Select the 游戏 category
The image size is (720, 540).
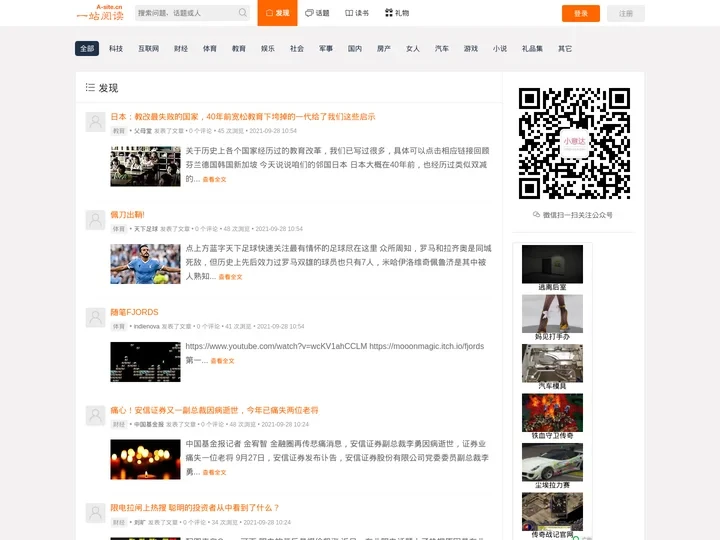(471, 48)
